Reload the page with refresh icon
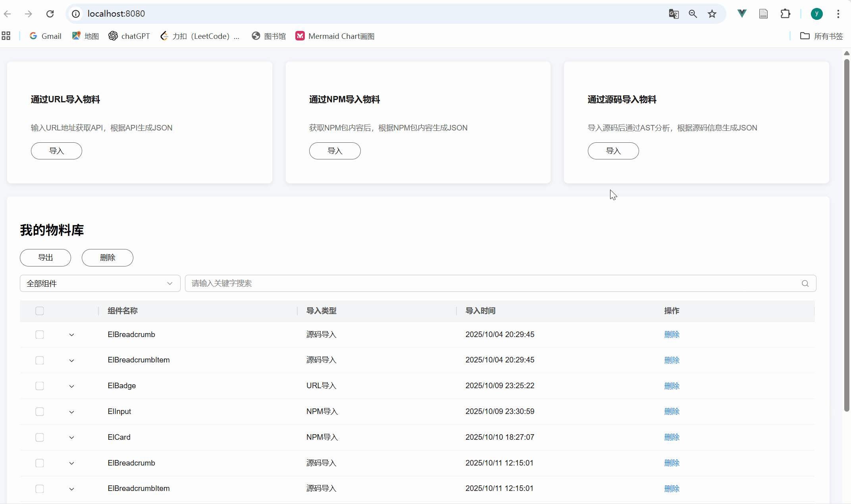Viewport: 851px width, 504px height. [x=50, y=14]
